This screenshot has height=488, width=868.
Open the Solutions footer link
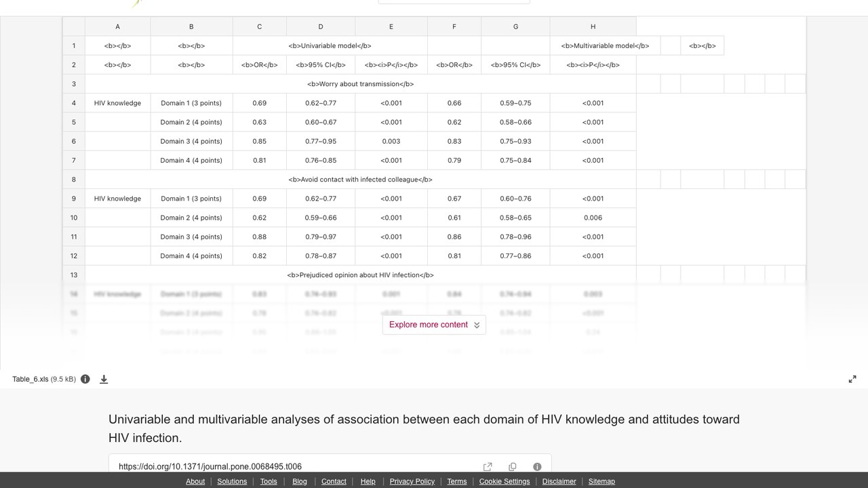click(x=232, y=481)
